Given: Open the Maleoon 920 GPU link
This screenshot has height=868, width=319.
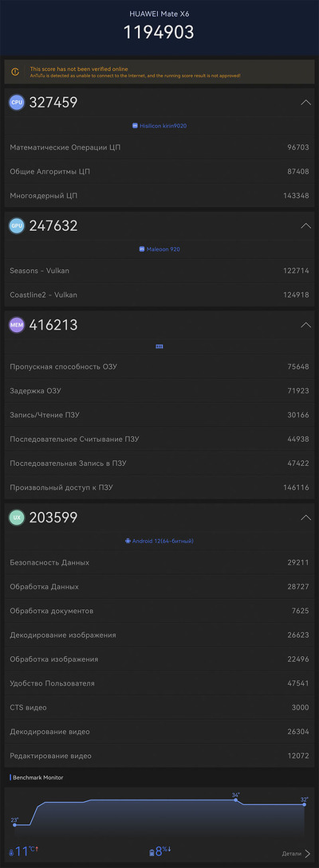Looking at the screenshot, I should point(159,249).
